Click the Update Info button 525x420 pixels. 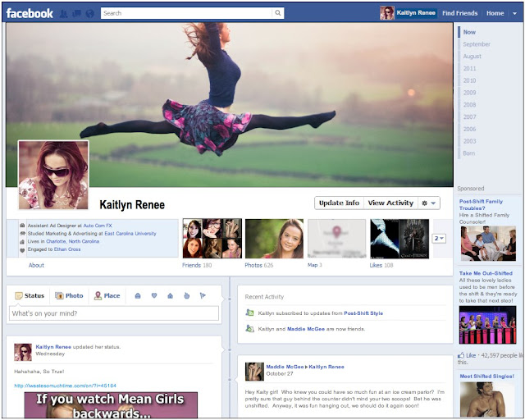click(339, 203)
